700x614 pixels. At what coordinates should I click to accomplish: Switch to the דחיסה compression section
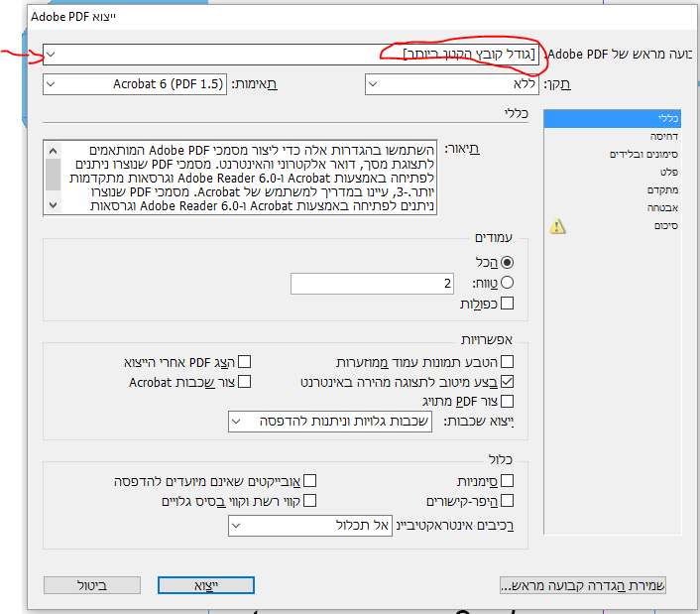[613, 136]
